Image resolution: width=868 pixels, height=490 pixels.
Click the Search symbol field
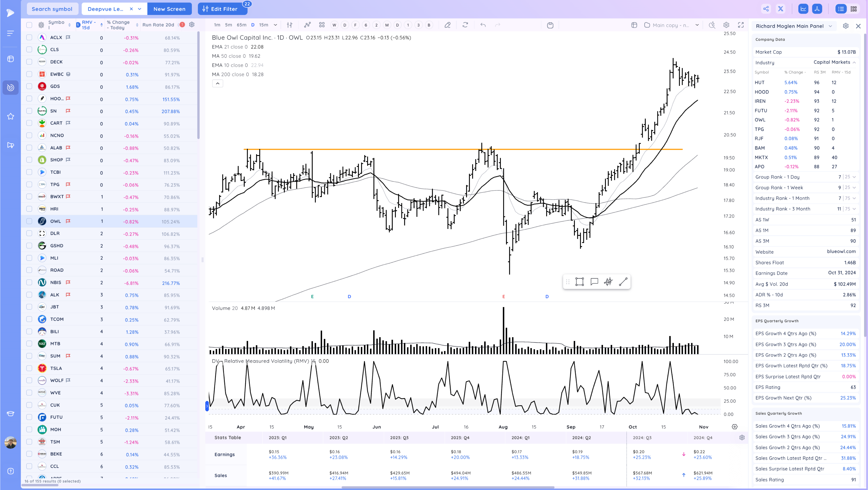[x=52, y=9]
